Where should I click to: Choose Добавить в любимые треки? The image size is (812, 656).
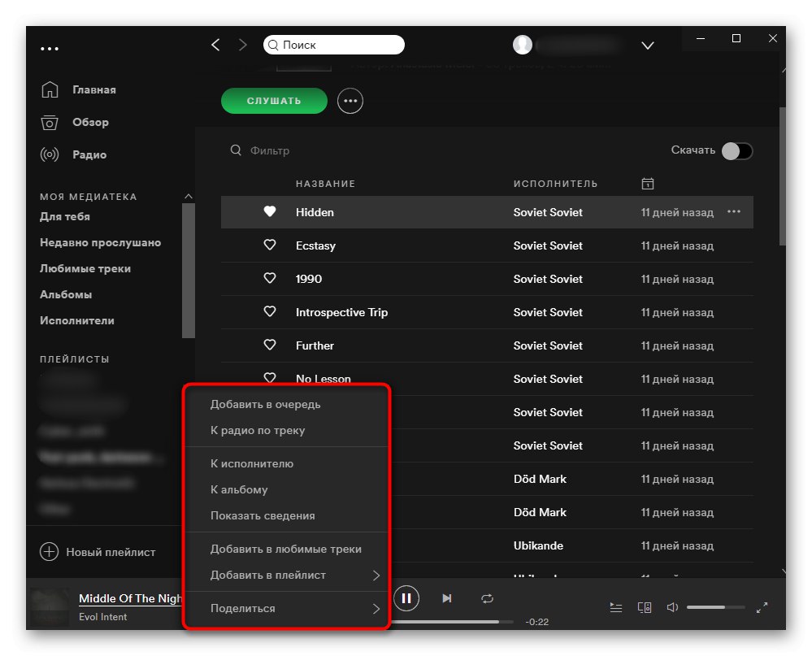286,549
